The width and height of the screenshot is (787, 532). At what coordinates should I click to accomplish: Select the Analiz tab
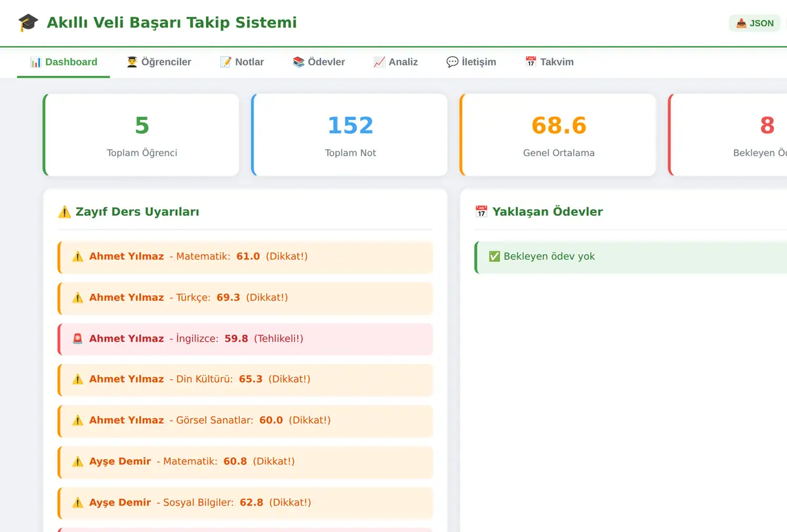click(x=395, y=62)
